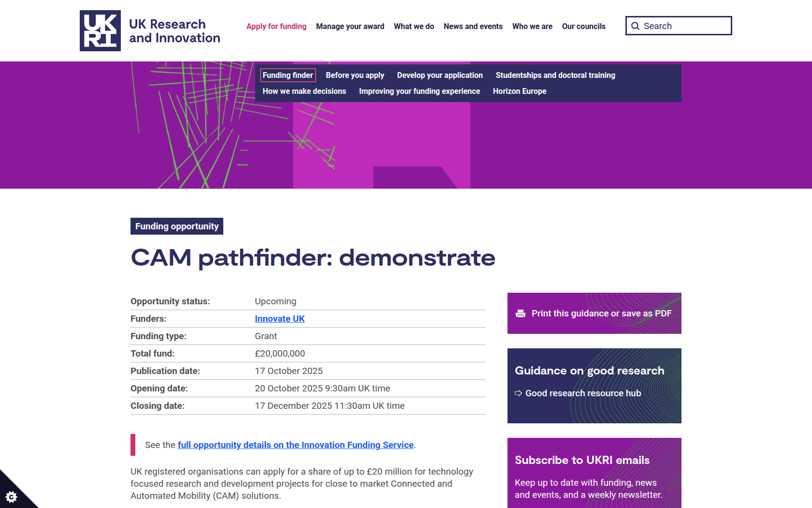Select the Our councils menu item

coord(583,26)
